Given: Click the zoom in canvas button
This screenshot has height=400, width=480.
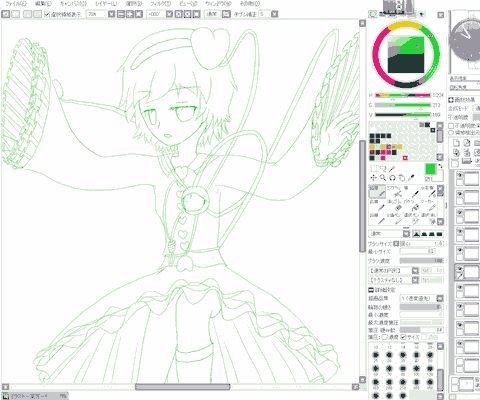Looking at the screenshot, I should 130,14.
